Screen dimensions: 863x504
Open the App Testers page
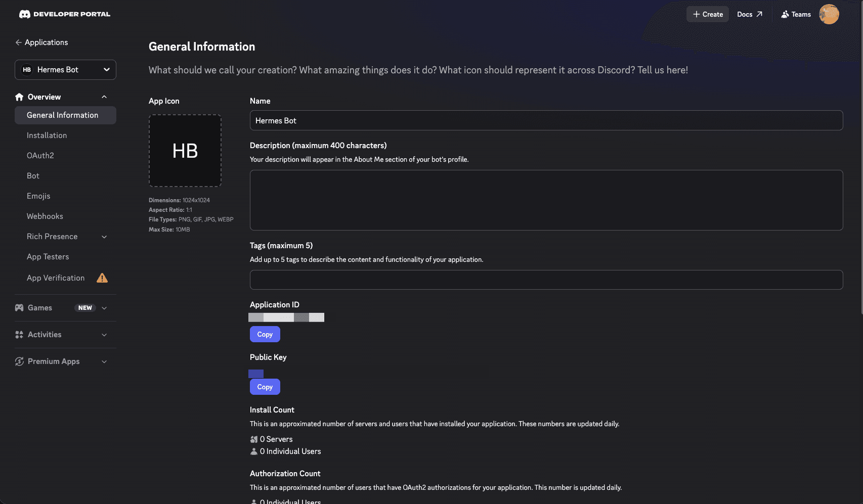(65, 257)
